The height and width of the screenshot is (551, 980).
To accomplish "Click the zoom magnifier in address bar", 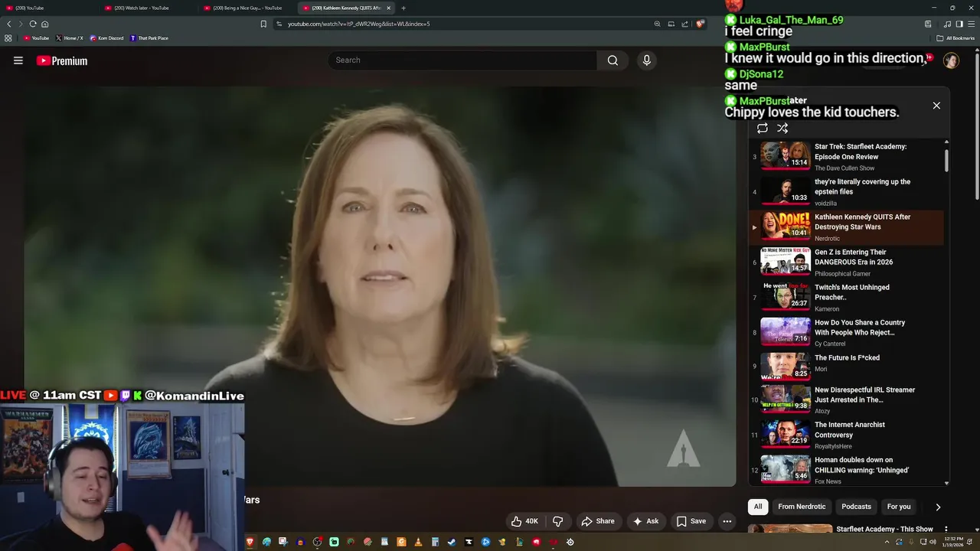I will (x=657, y=24).
